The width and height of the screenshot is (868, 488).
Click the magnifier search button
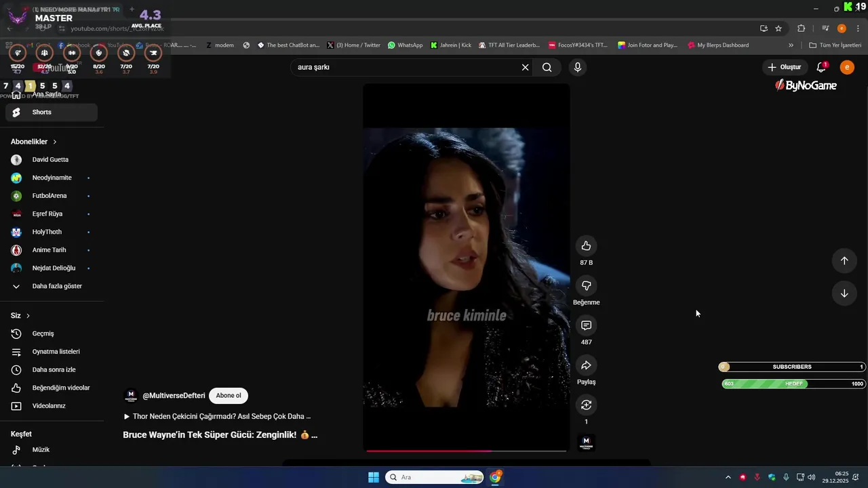click(x=547, y=67)
